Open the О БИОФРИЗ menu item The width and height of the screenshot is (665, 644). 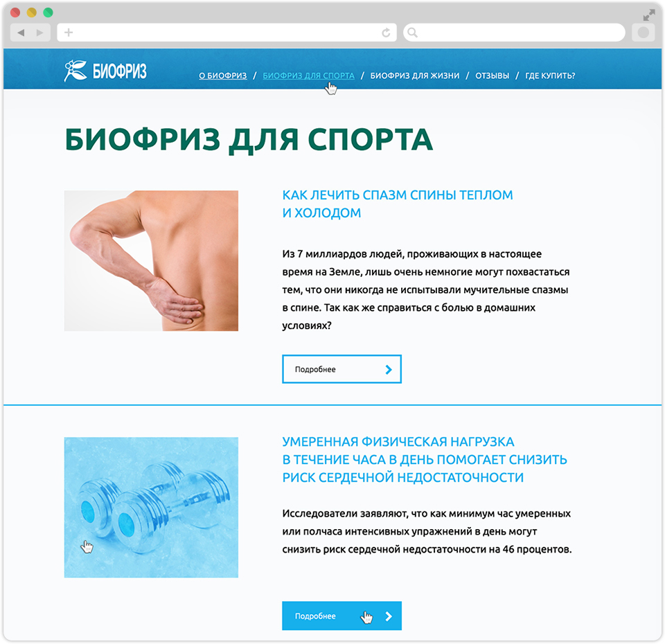coord(222,75)
